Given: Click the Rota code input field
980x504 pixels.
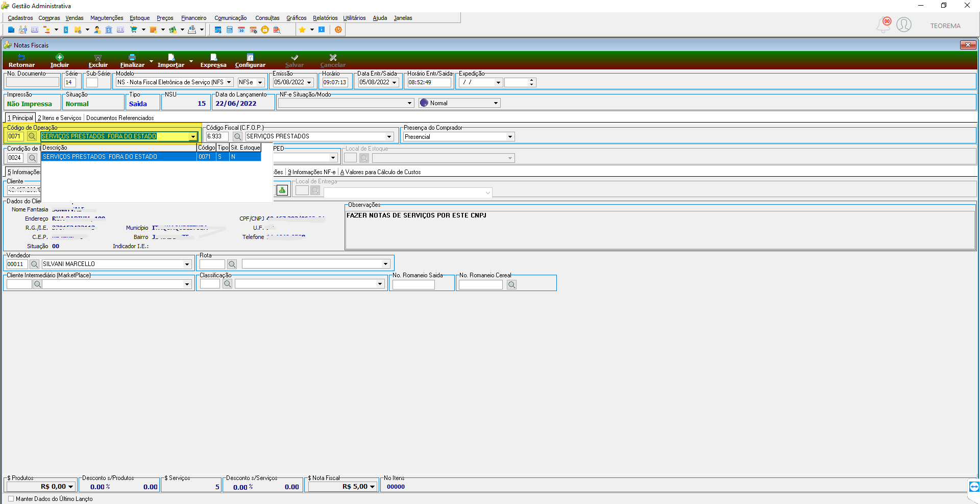Looking at the screenshot, I should coord(212,264).
